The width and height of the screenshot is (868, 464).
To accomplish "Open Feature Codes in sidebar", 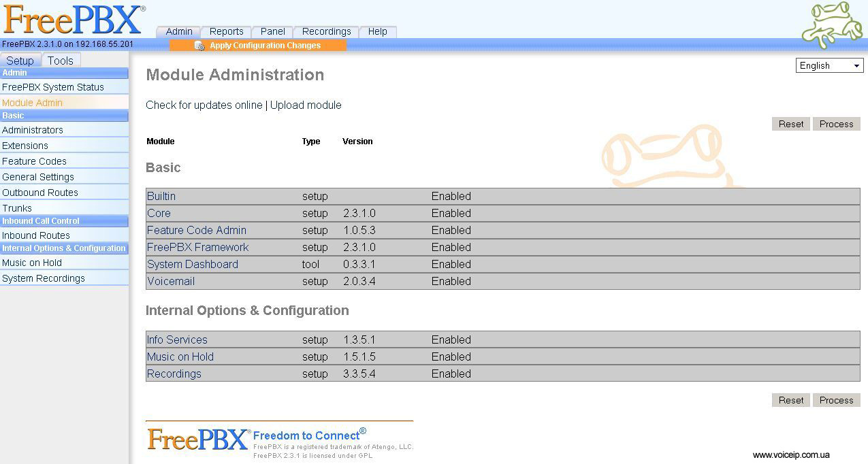I will click(x=64, y=161).
